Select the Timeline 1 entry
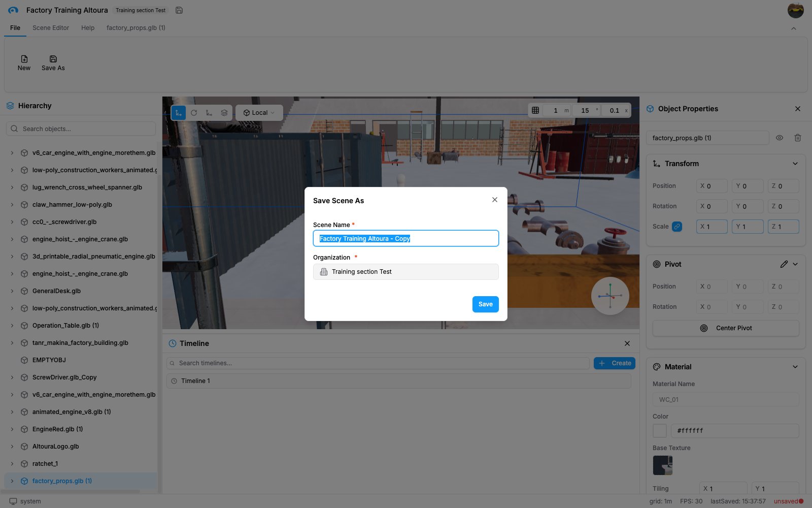Image resolution: width=812 pixels, height=508 pixels. (399, 381)
